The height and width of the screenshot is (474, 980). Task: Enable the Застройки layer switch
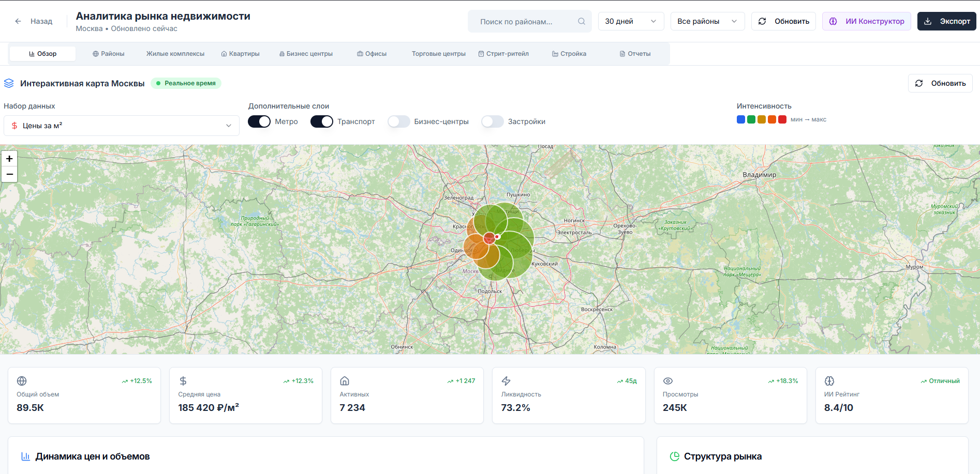point(493,121)
